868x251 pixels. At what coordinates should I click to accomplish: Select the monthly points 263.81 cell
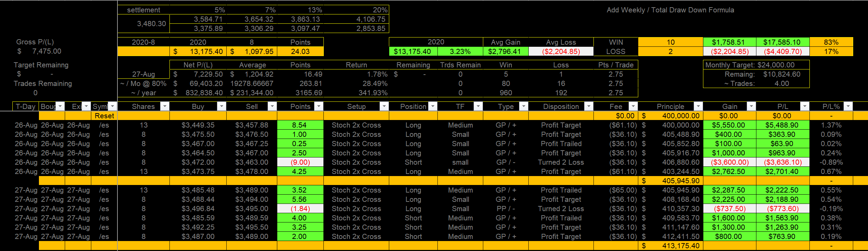[x=300, y=84]
